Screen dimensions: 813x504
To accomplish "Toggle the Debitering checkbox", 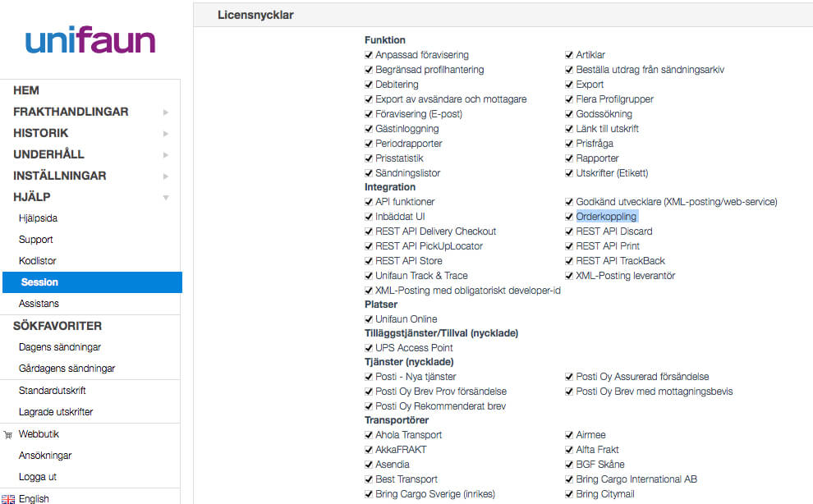I will pyautogui.click(x=369, y=85).
